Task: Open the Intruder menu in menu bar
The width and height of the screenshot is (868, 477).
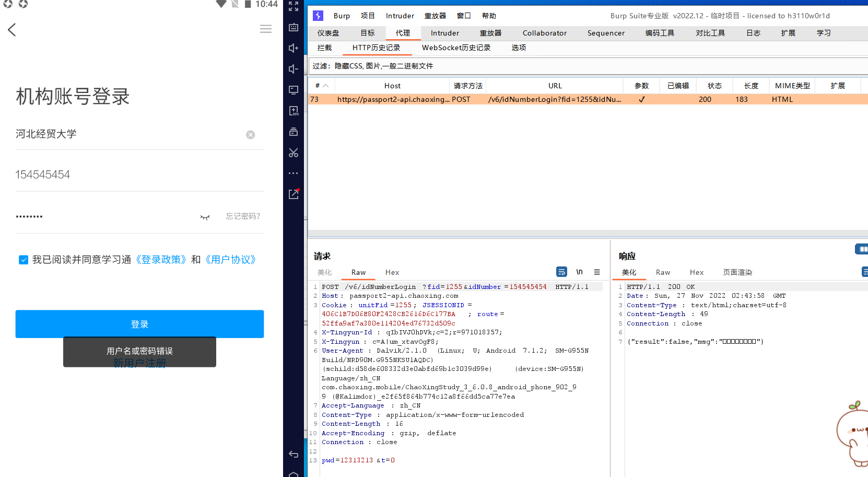Action: (400, 16)
